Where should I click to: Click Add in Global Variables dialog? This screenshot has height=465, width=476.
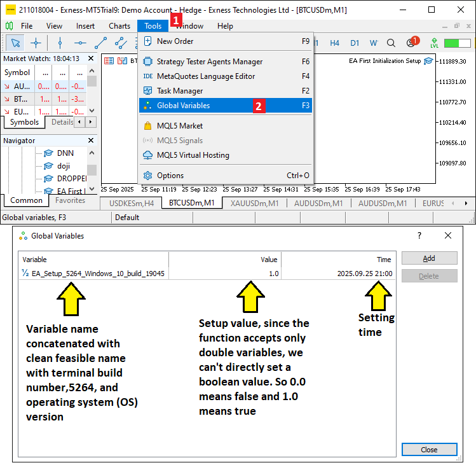(429, 258)
